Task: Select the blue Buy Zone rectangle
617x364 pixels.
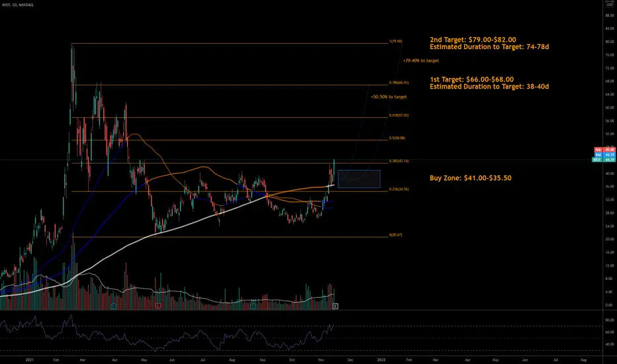Action: coord(359,179)
